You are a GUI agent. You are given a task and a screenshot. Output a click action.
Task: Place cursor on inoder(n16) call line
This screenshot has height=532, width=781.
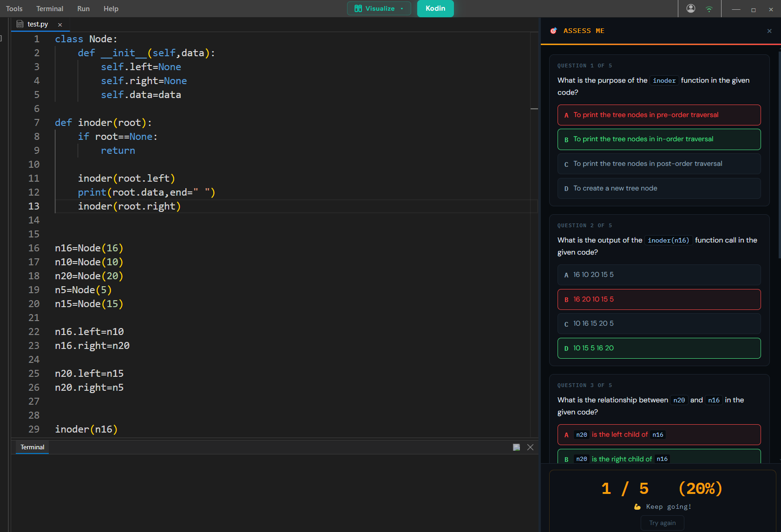[x=86, y=429]
